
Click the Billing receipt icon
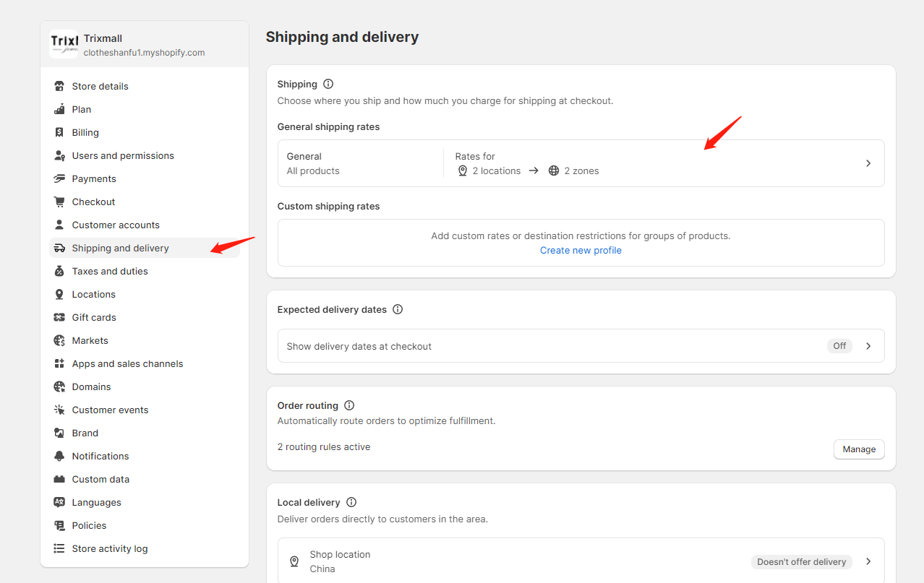click(59, 132)
